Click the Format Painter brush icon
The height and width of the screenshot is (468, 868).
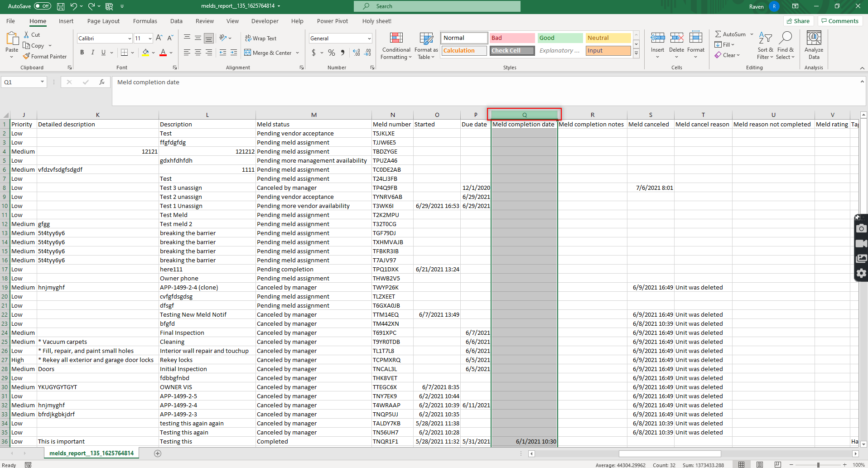pos(27,57)
